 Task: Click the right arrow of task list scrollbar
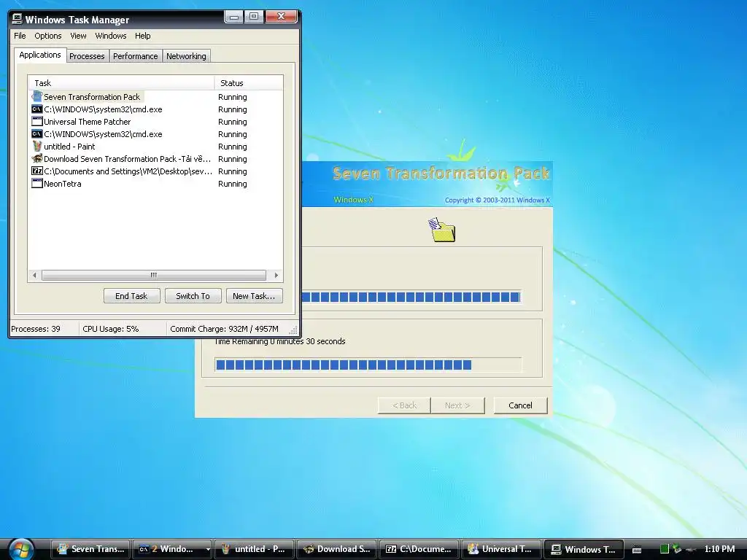(x=276, y=275)
